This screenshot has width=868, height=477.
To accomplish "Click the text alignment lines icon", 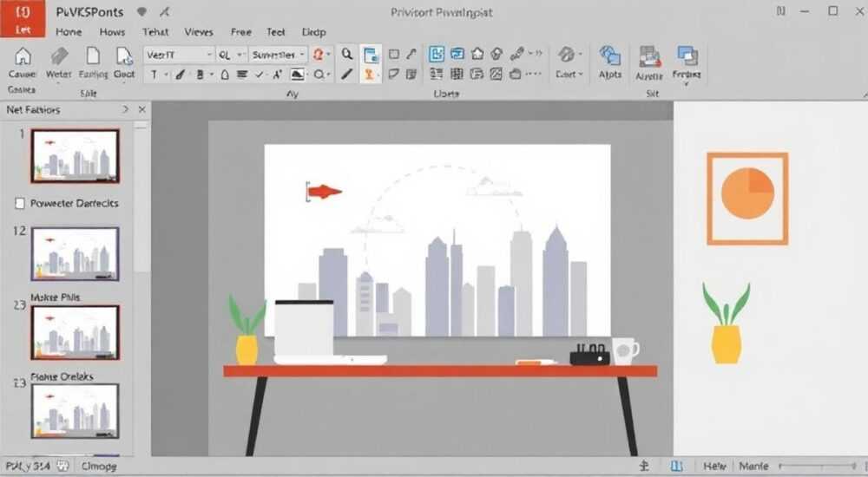I will click(x=242, y=74).
